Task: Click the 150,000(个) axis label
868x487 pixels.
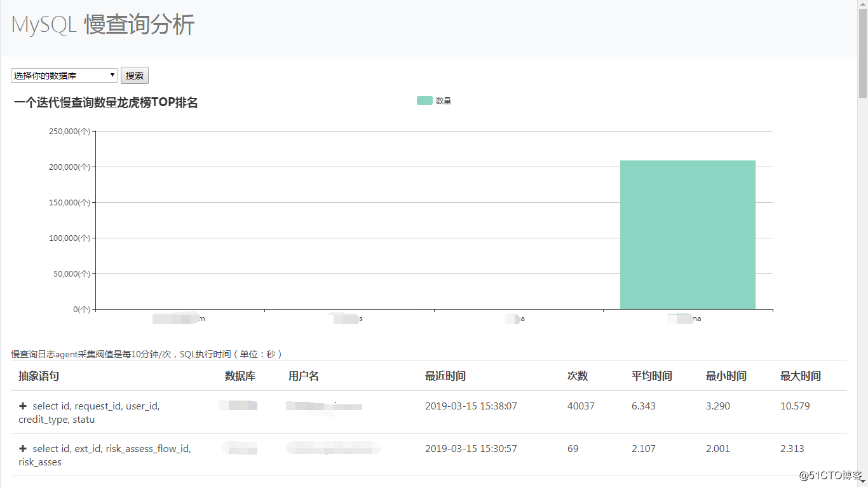Action: (69, 202)
